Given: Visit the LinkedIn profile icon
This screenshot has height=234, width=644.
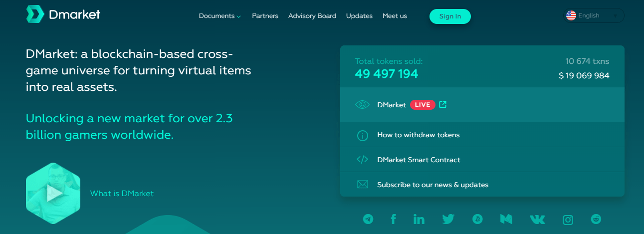Looking at the screenshot, I should (x=419, y=219).
